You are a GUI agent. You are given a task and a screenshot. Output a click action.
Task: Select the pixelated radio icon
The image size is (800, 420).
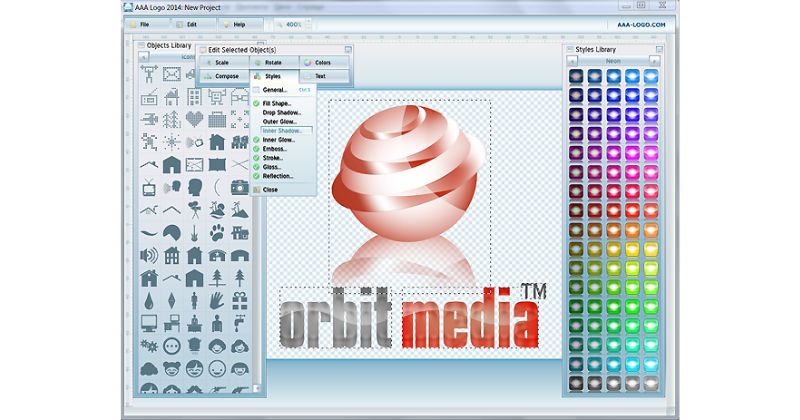pyautogui.click(x=149, y=96)
